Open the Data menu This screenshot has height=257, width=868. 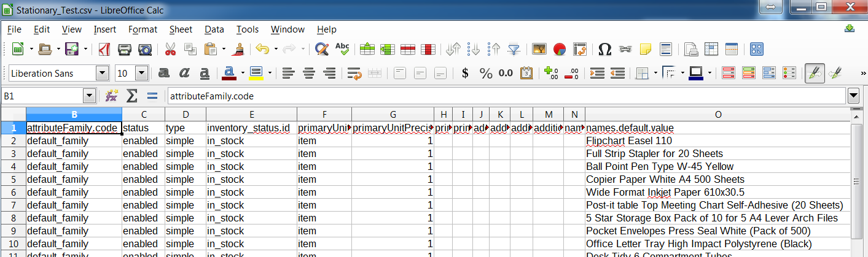[214, 29]
